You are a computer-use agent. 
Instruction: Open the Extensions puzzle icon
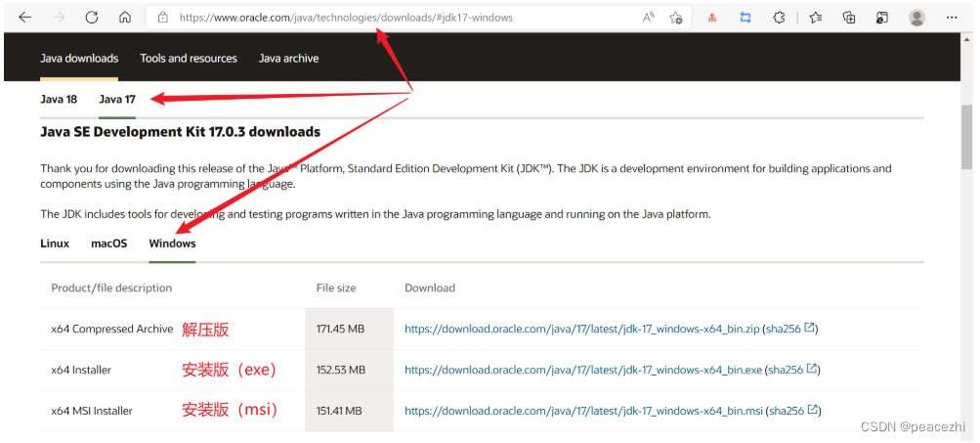tap(779, 18)
